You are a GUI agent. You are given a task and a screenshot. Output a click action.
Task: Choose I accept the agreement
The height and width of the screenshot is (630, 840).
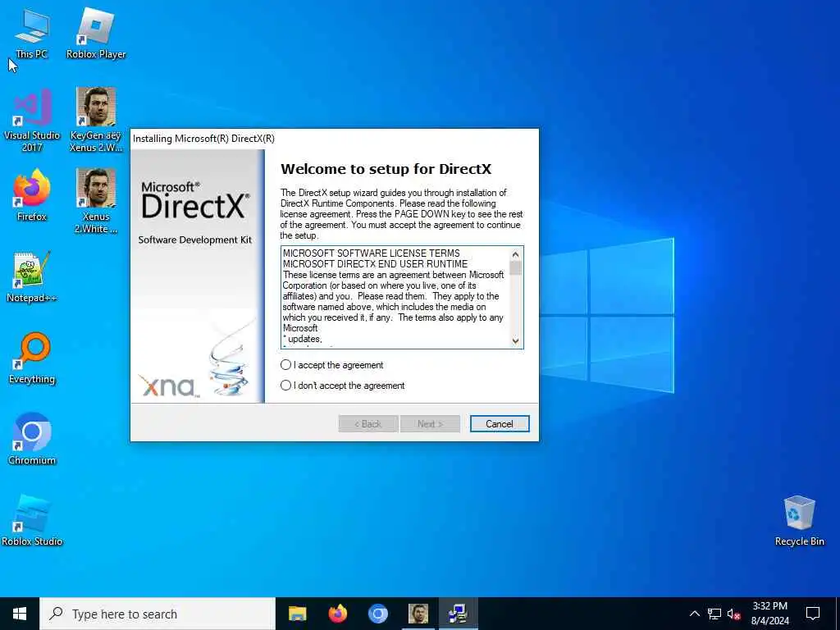point(332,365)
